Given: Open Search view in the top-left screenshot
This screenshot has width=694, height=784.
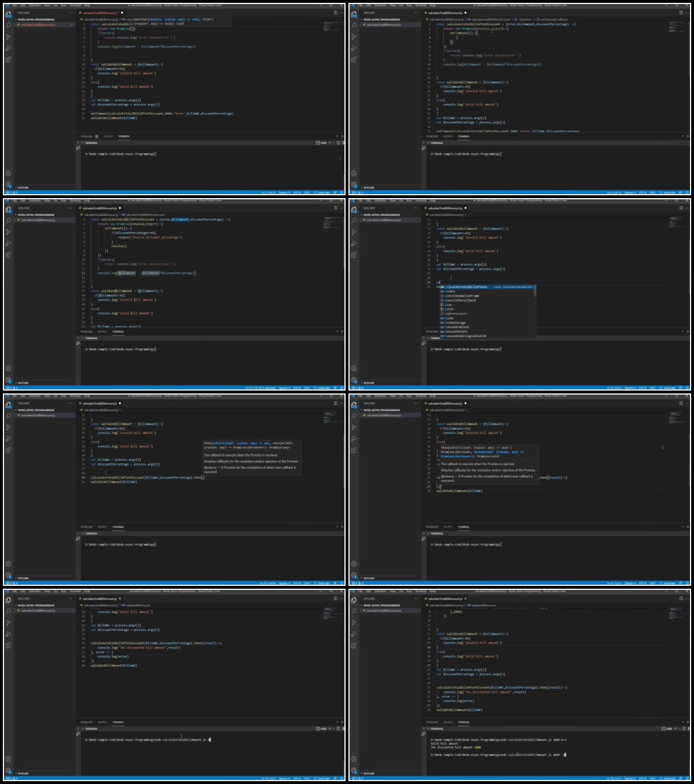Looking at the screenshot, I should tap(8, 25).
